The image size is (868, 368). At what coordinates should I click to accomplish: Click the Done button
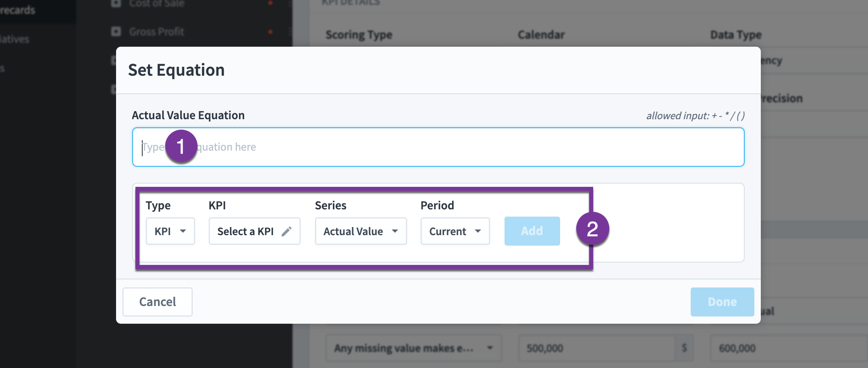723,302
